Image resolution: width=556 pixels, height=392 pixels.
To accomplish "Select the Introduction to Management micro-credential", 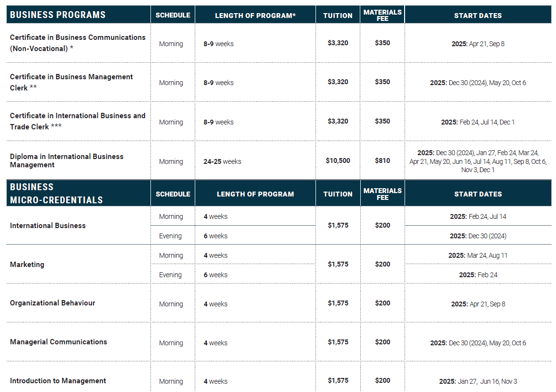I will (x=57, y=381).
